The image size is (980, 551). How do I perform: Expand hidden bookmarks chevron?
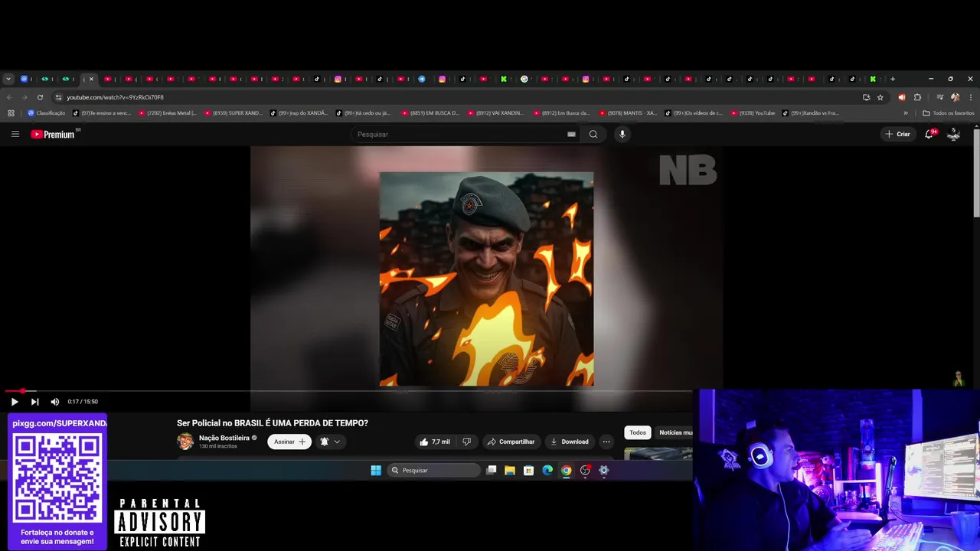coord(906,113)
